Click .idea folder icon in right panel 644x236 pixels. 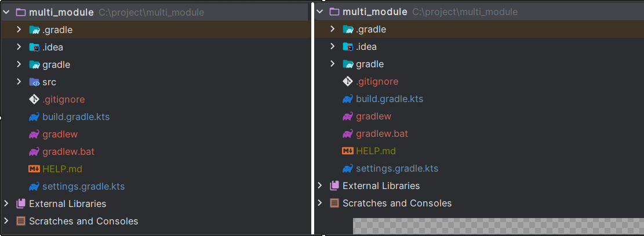pyautogui.click(x=348, y=47)
